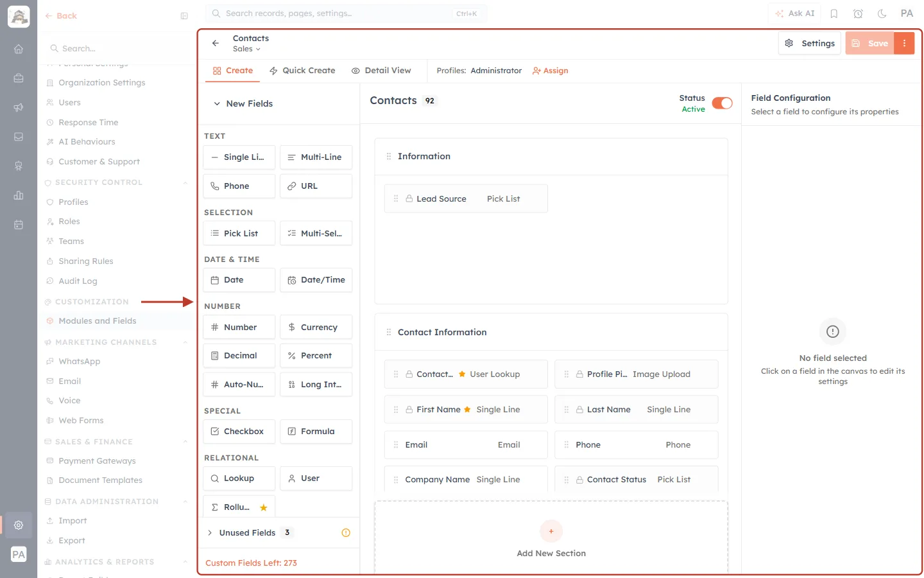
Task: Switch to the Create tab
Action: coord(233,71)
